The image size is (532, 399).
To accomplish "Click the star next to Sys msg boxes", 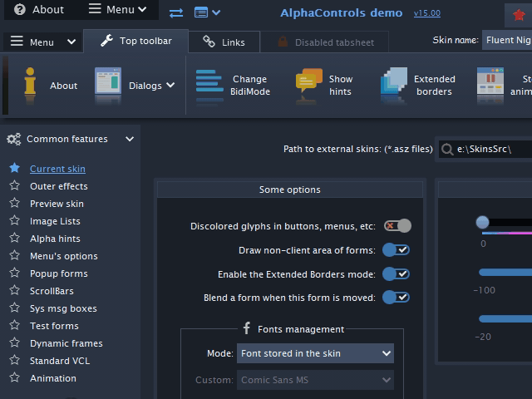I will pos(15,308).
